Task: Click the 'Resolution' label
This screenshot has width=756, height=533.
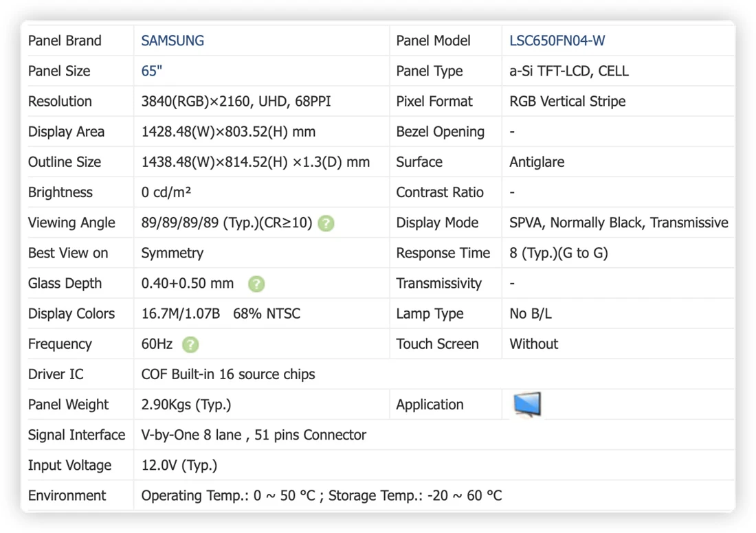Action: tap(60, 101)
